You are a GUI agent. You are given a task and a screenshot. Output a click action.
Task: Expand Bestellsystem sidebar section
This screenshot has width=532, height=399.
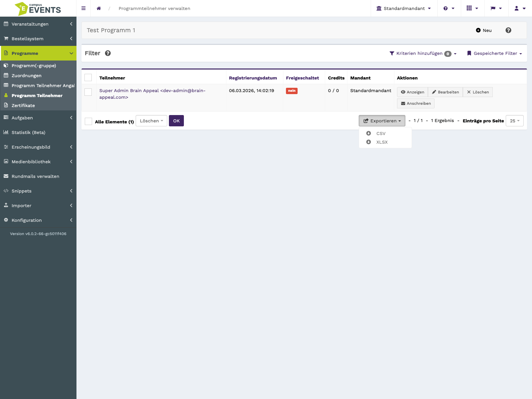tap(38, 39)
